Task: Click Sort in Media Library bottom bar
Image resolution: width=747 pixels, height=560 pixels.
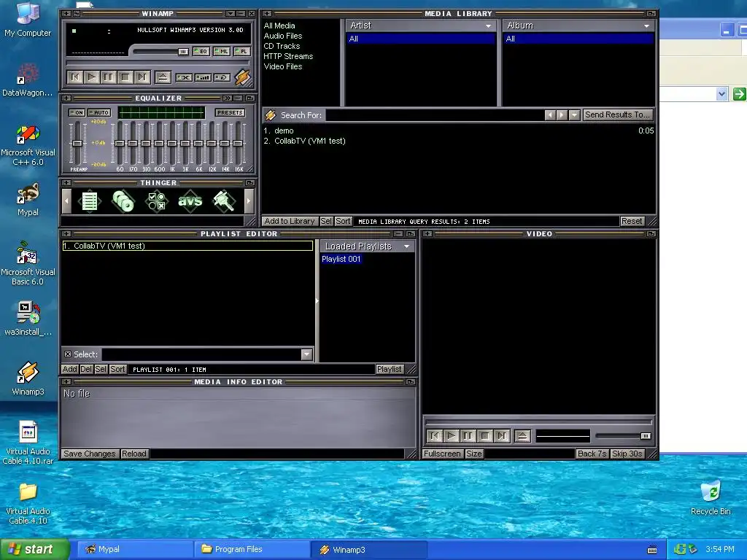Action: pos(343,221)
